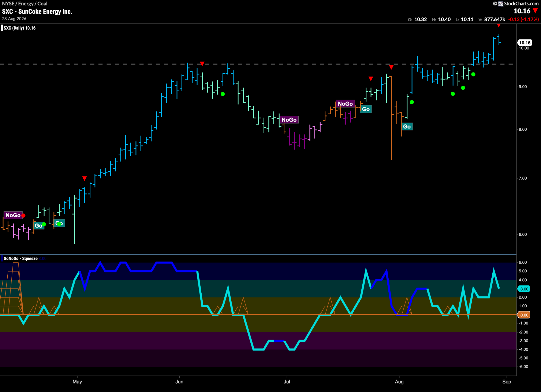The image size is (541, 392).
Task: Click the -4.00 squeeze axis label
Action: coord(523,350)
